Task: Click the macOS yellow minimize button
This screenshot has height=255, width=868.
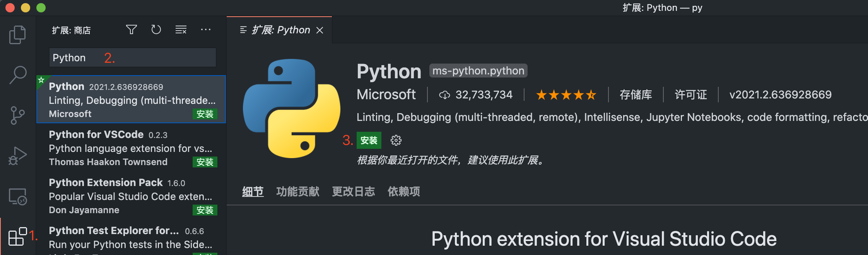Action: (26, 8)
